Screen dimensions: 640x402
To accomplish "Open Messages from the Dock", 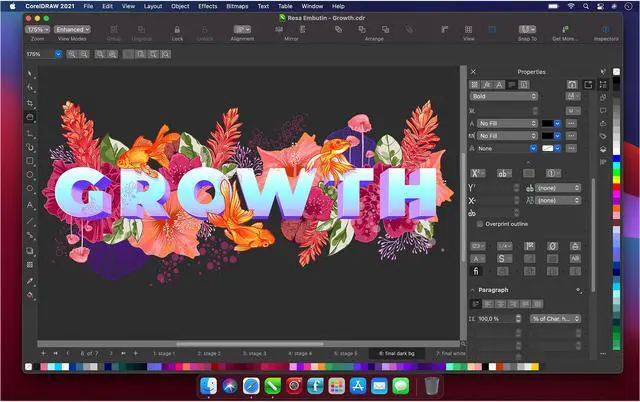I will pyautogui.click(x=401, y=386).
